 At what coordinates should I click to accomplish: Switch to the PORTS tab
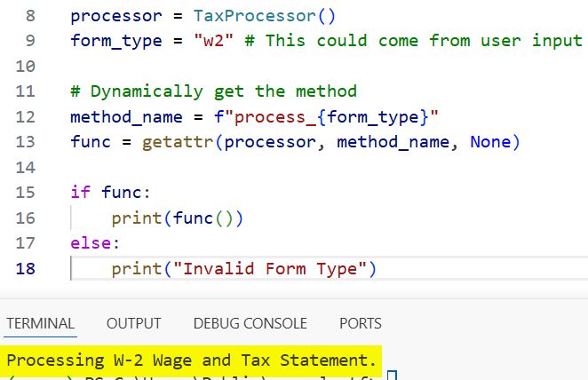(361, 323)
